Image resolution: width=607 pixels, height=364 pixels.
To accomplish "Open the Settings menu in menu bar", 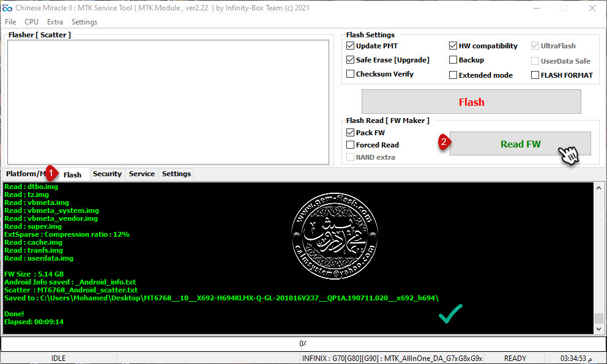I will pos(84,22).
